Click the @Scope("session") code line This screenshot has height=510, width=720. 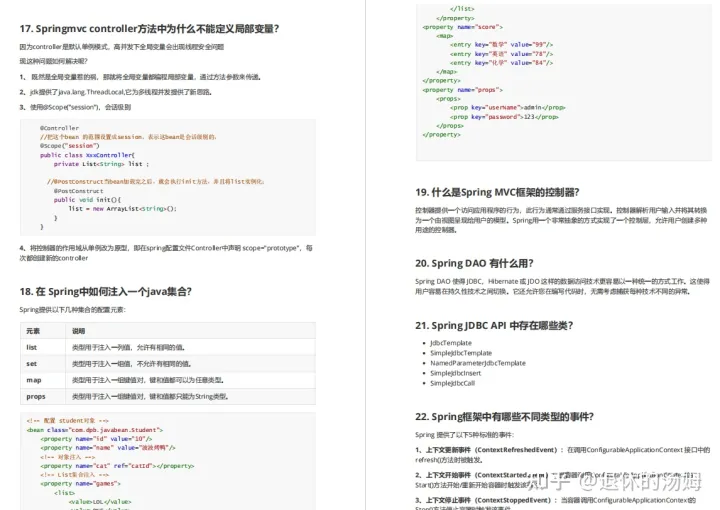(69, 146)
